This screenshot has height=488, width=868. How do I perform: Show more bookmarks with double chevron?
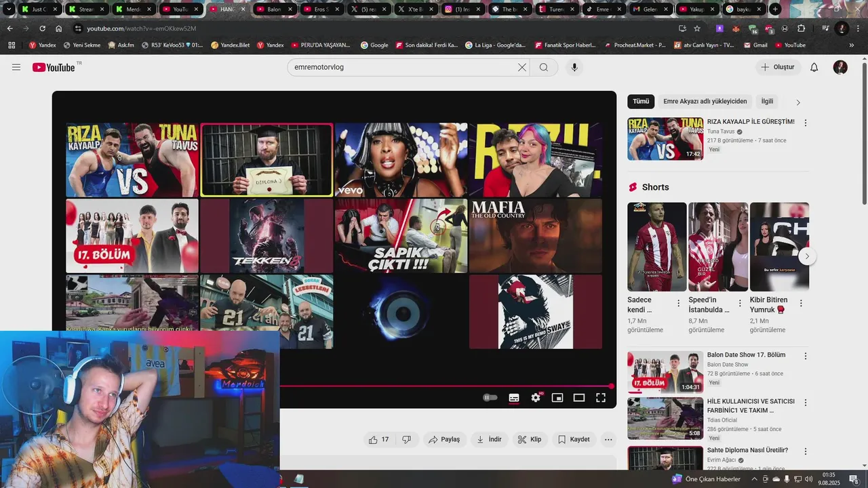tap(852, 45)
